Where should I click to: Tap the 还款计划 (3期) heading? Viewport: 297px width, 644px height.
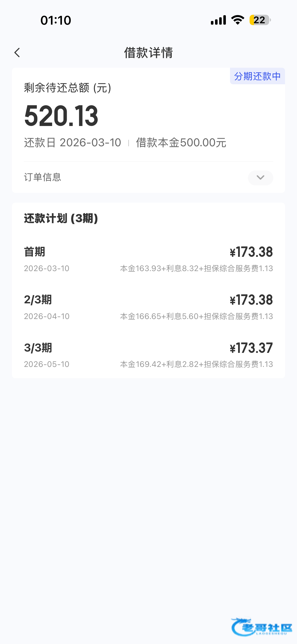click(x=61, y=218)
